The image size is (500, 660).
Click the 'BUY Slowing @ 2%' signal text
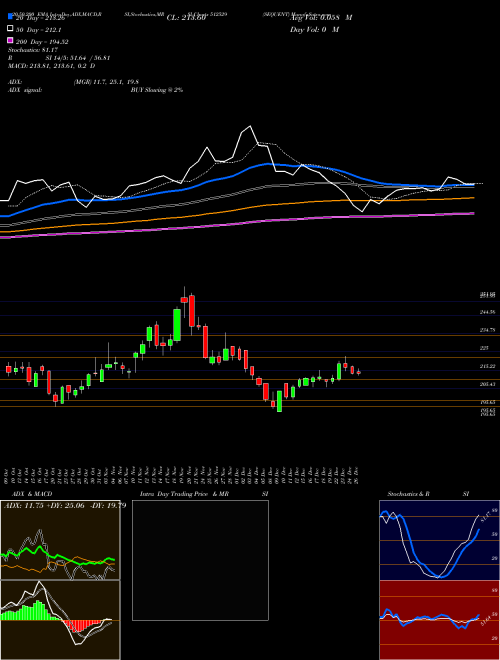click(157, 90)
